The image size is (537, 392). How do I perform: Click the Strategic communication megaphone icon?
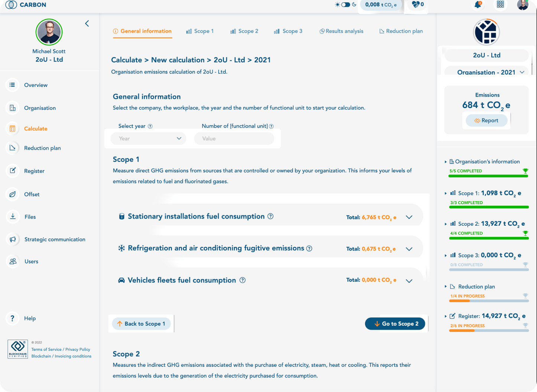coord(12,239)
